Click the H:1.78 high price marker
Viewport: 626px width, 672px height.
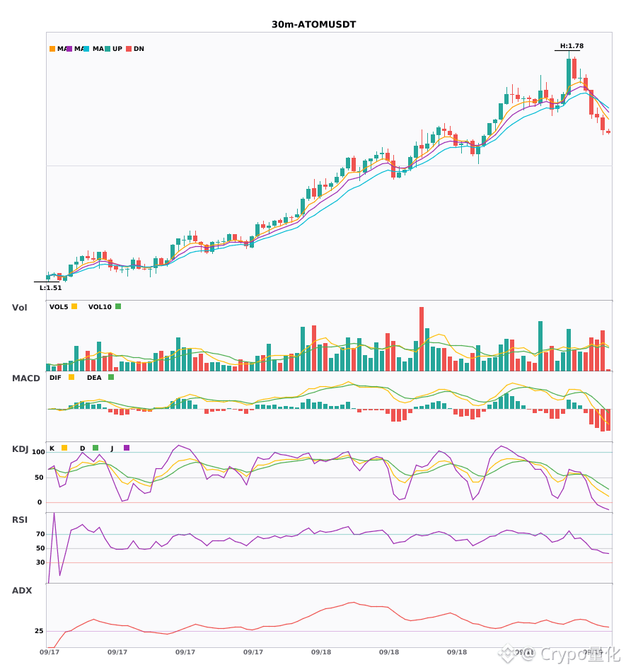coord(572,46)
